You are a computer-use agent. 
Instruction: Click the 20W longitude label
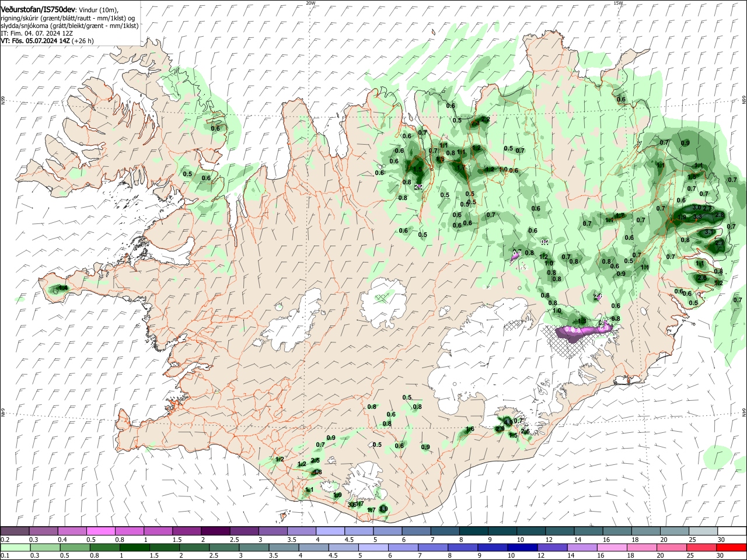click(310, 3)
